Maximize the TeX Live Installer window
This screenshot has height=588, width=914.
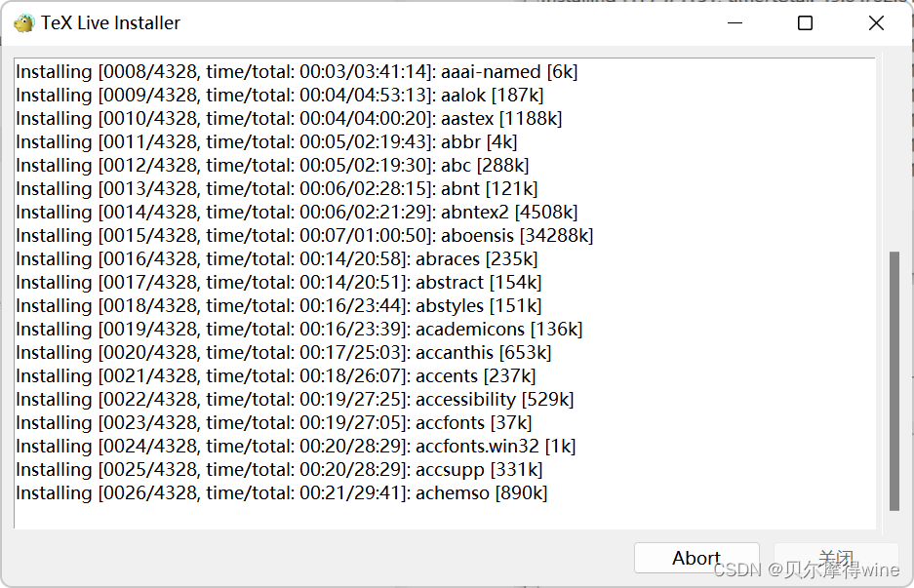coord(805,23)
